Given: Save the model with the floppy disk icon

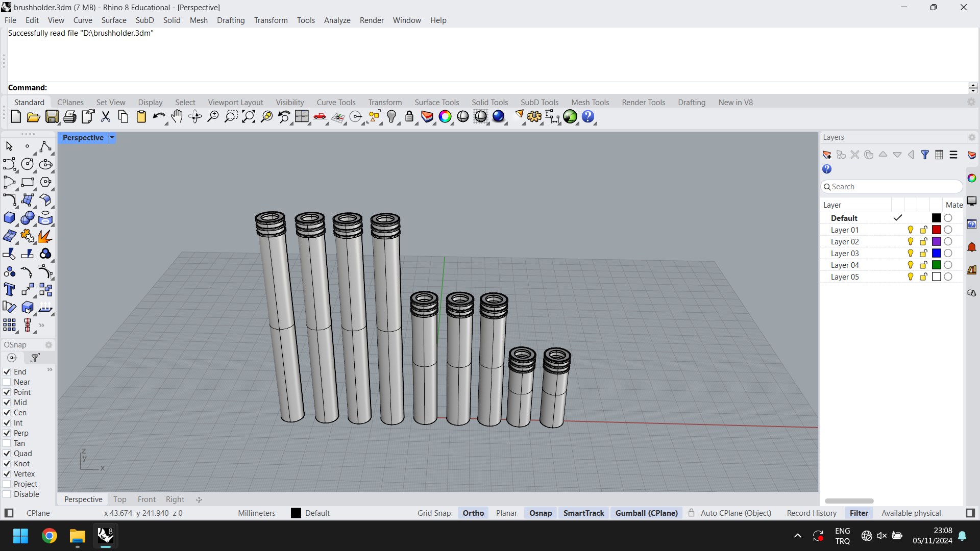Looking at the screenshot, I should point(52,117).
